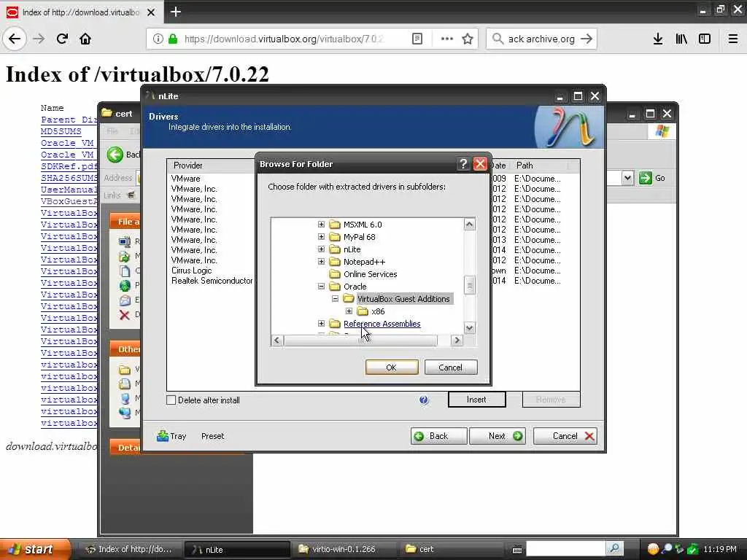747x560 pixels.
Task: Toggle the browser sidebar icon
Action: (x=705, y=39)
